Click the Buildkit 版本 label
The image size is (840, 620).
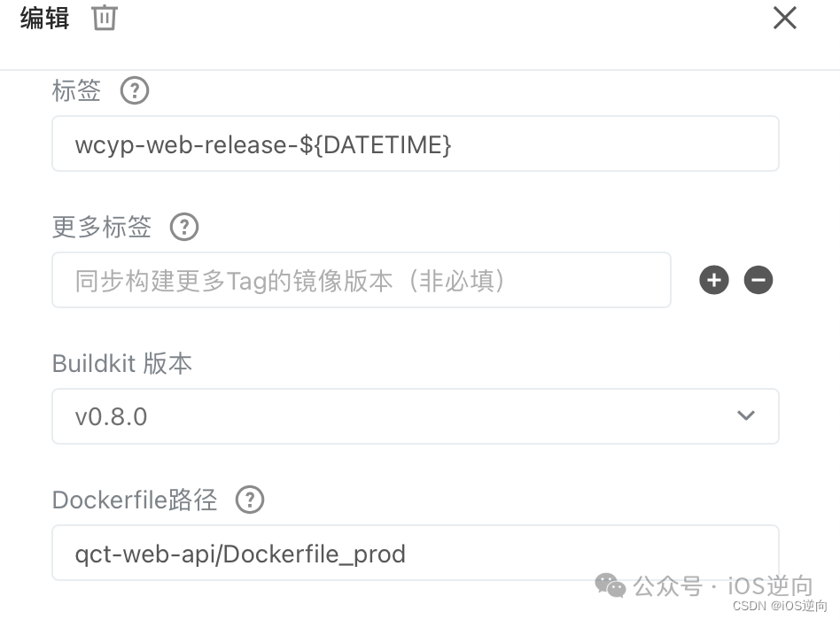[x=122, y=363]
